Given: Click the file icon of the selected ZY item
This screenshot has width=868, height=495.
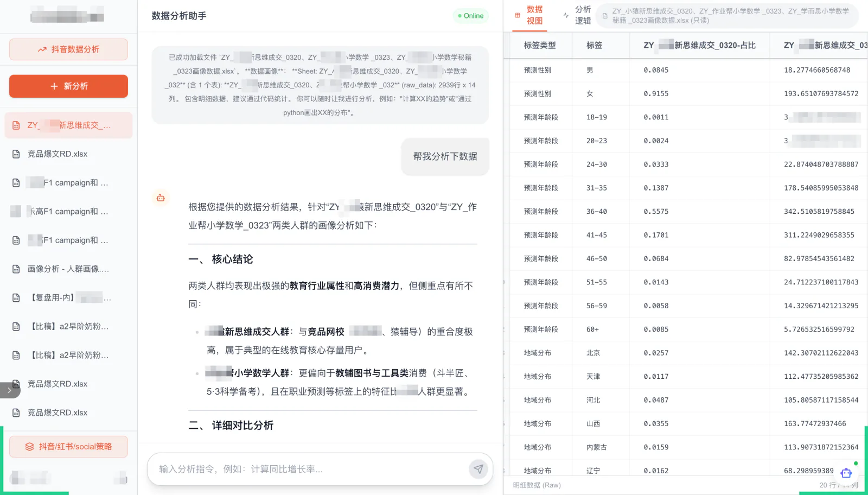Looking at the screenshot, I should (x=16, y=125).
